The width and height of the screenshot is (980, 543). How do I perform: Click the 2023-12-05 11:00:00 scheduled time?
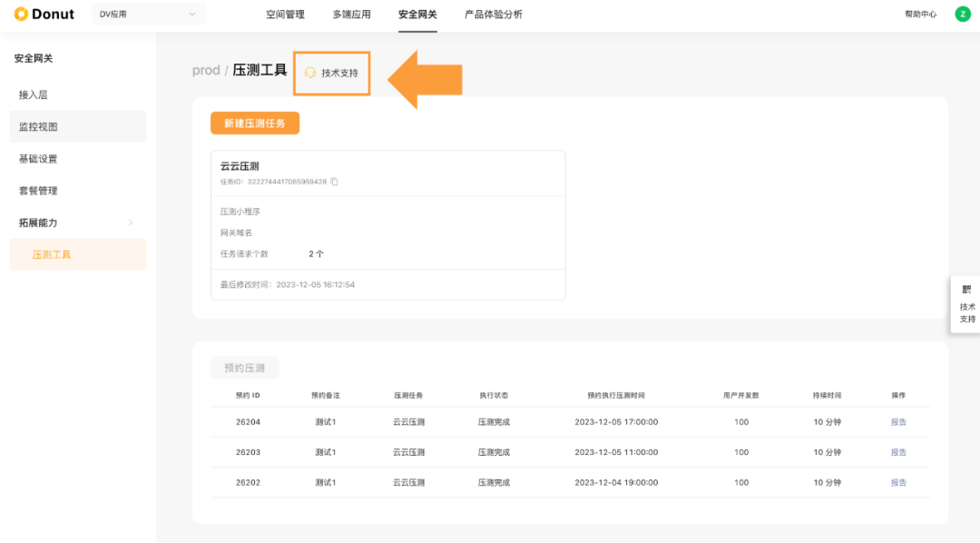616,452
